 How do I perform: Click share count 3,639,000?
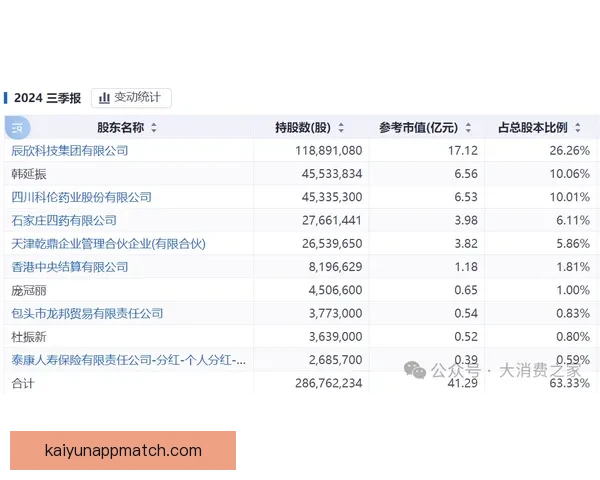[x=335, y=337]
